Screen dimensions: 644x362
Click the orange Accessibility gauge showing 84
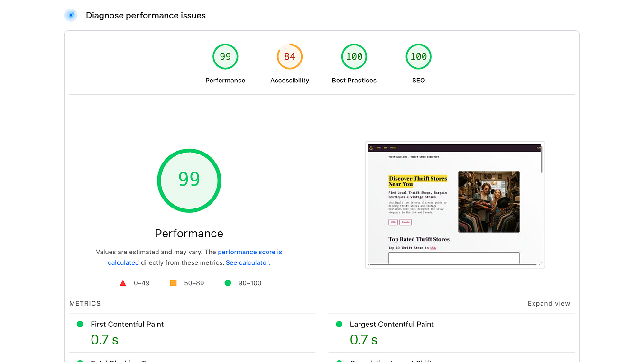(x=290, y=56)
